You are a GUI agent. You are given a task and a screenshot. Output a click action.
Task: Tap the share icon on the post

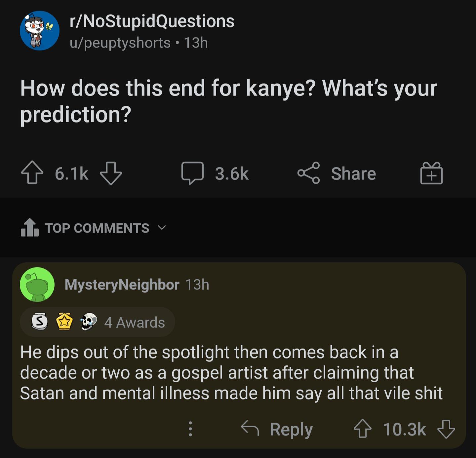[x=308, y=173]
